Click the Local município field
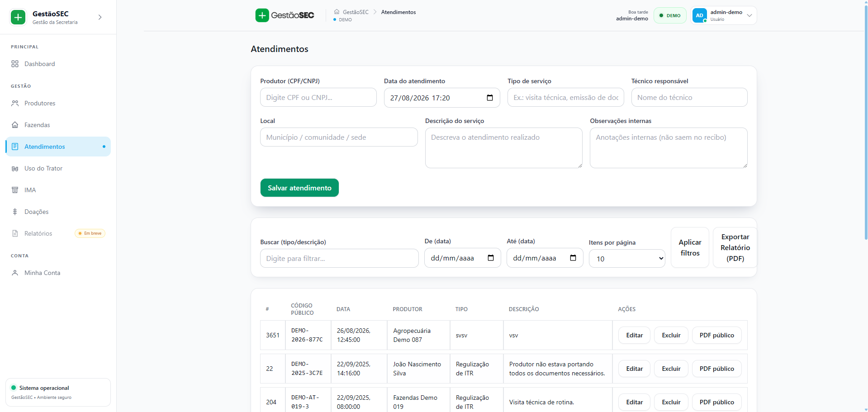 [x=339, y=137]
